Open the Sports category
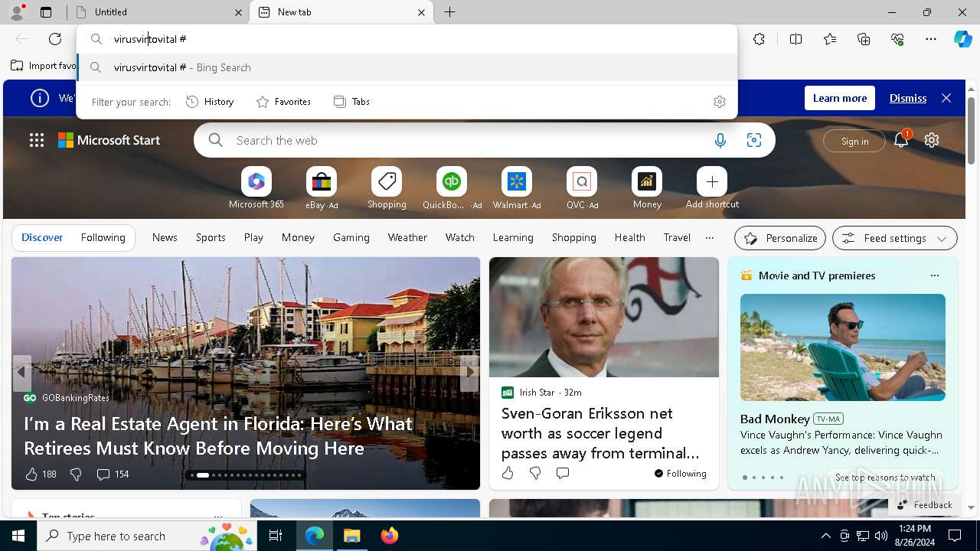 point(211,237)
